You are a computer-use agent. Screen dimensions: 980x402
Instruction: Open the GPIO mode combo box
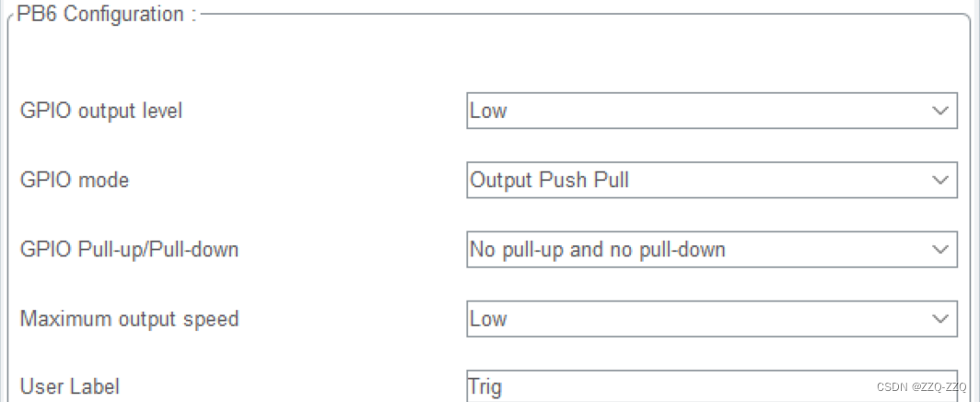[712, 180]
